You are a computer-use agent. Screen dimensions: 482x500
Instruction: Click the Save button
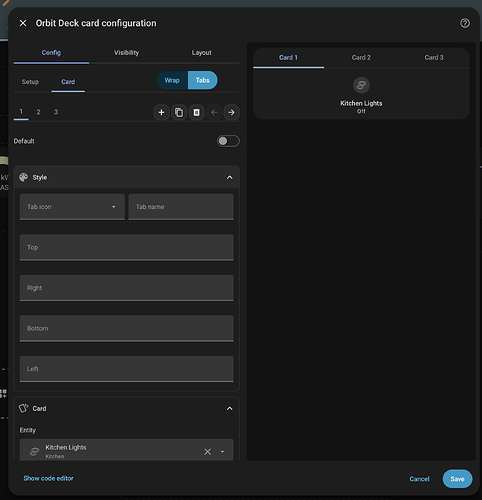[457, 479]
